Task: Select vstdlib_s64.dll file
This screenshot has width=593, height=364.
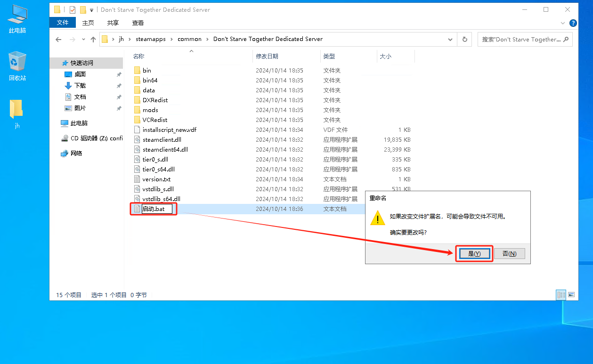Action: pyautogui.click(x=157, y=199)
